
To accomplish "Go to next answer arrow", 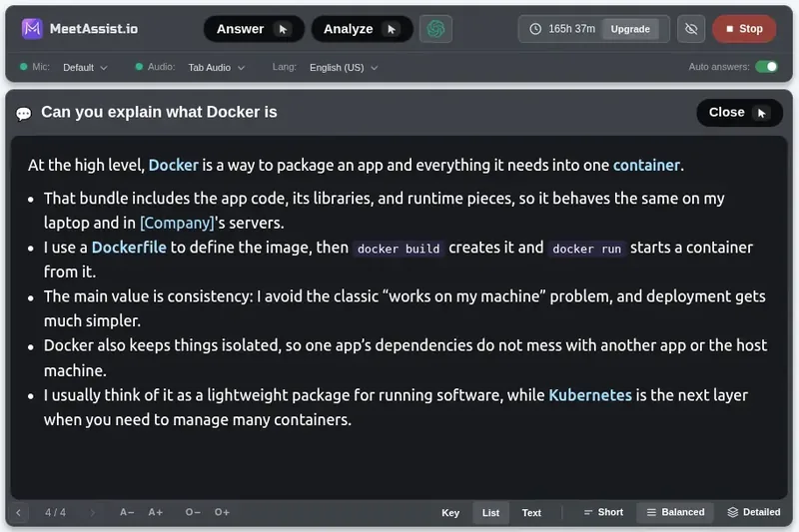I will (x=92, y=513).
